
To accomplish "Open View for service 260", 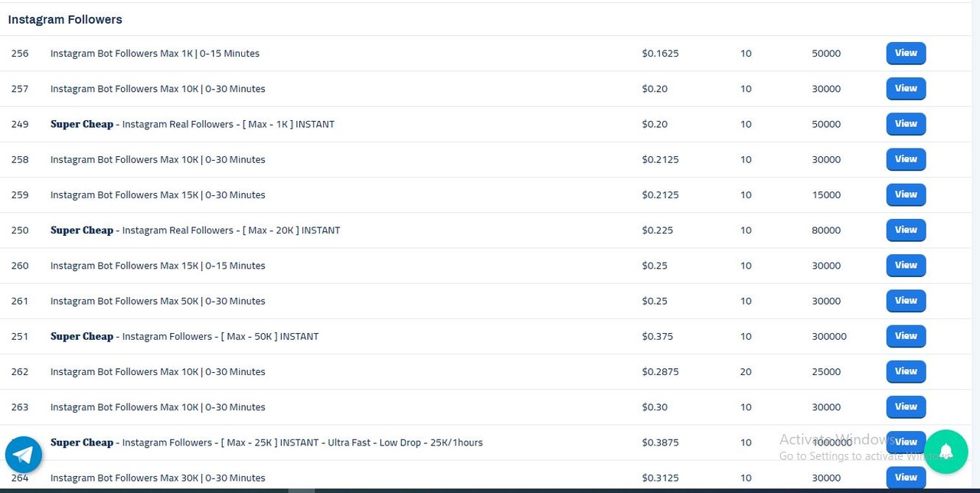I will 906,266.
